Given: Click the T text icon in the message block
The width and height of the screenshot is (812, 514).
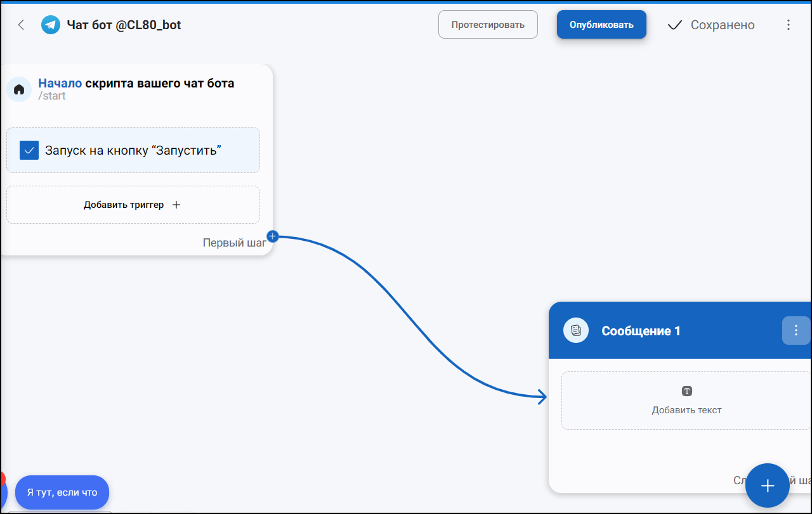Looking at the screenshot, I should click(687, 391).
